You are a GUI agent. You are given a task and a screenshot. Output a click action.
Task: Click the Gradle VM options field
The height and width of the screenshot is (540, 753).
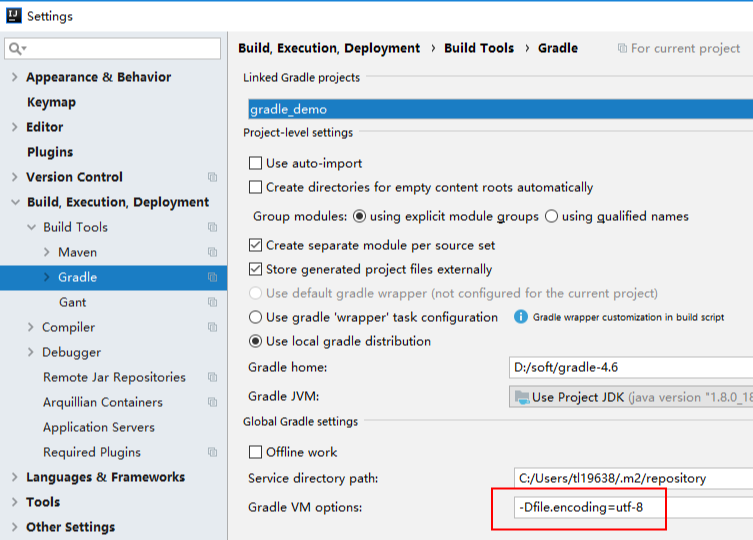click(632, 507)
